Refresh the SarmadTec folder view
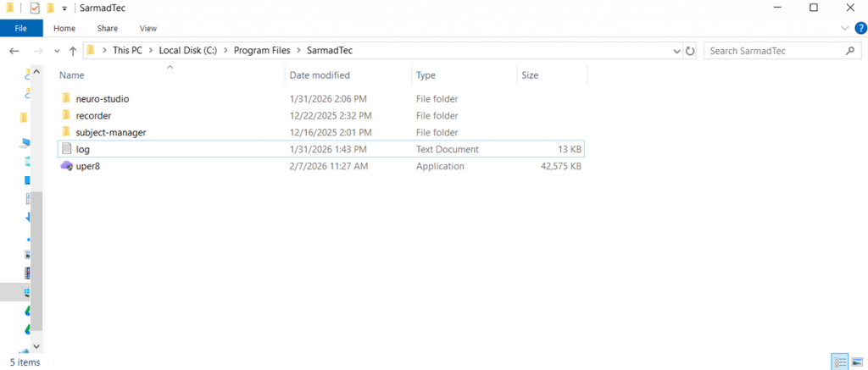This screenshot has height=370, width=868. 690,51
